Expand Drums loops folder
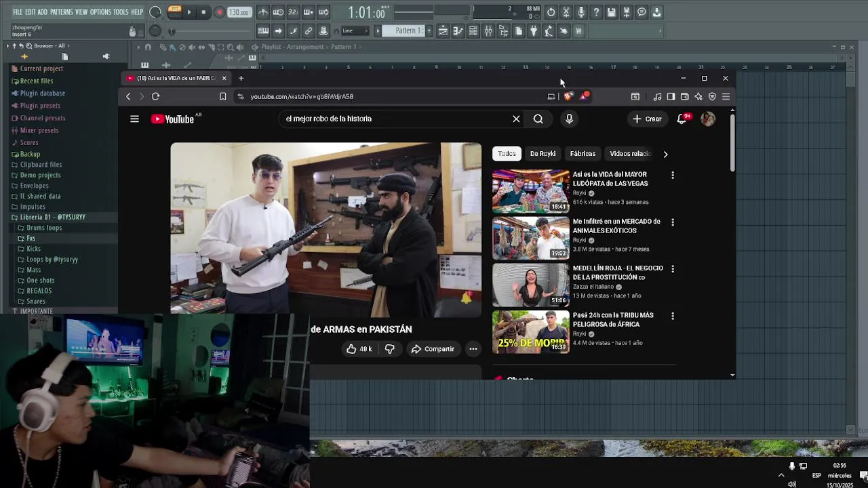Image resolution: width=868 pixels, height=488 pixels. 44,228
